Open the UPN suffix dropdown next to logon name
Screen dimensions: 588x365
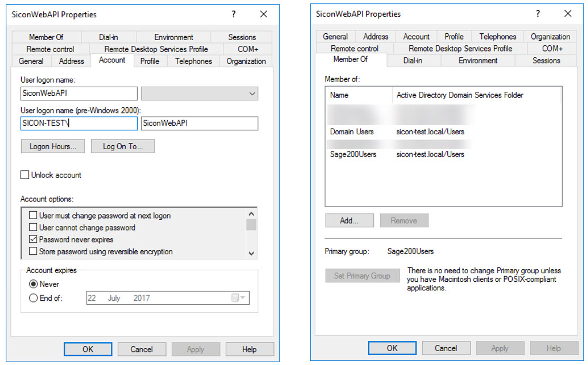coord(252,93)
